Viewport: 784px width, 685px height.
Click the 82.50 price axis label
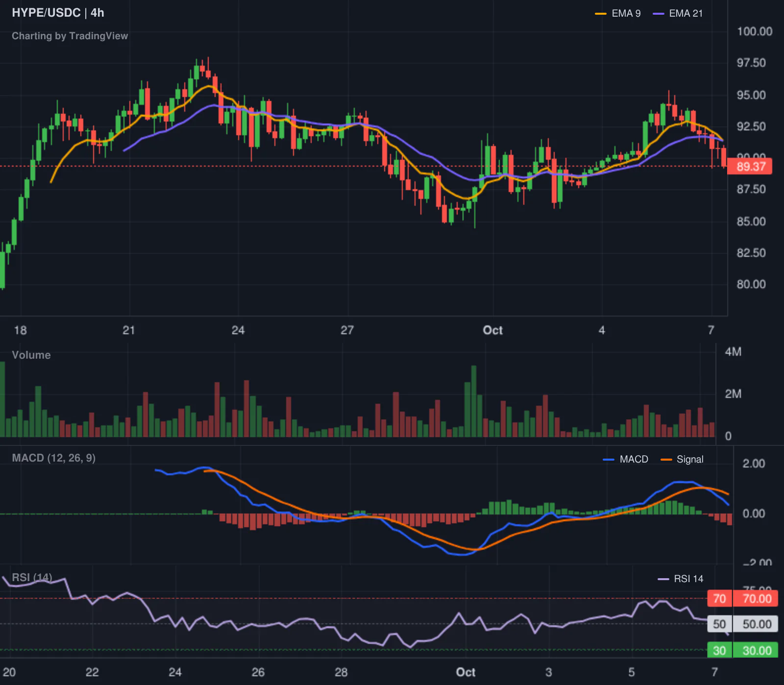[x=751, y=253]
